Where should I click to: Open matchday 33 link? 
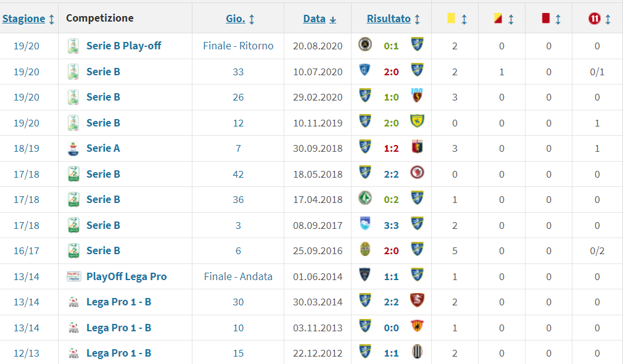tap(238, 72)
